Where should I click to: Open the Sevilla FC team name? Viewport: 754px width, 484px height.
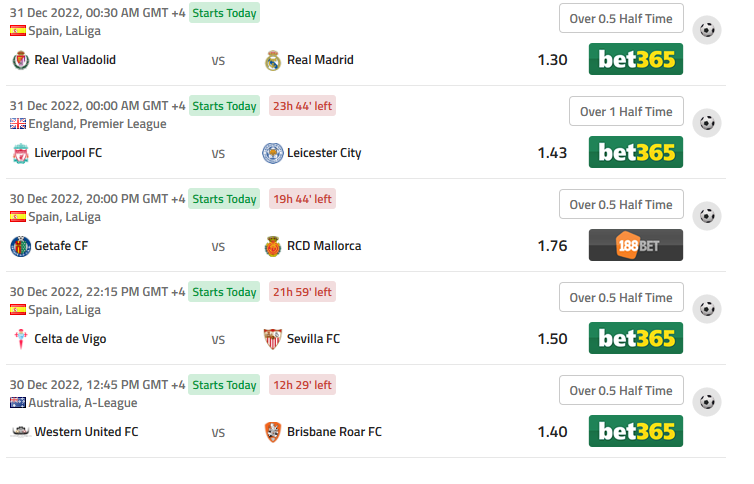pyautogui.click(x=314, y=339)
